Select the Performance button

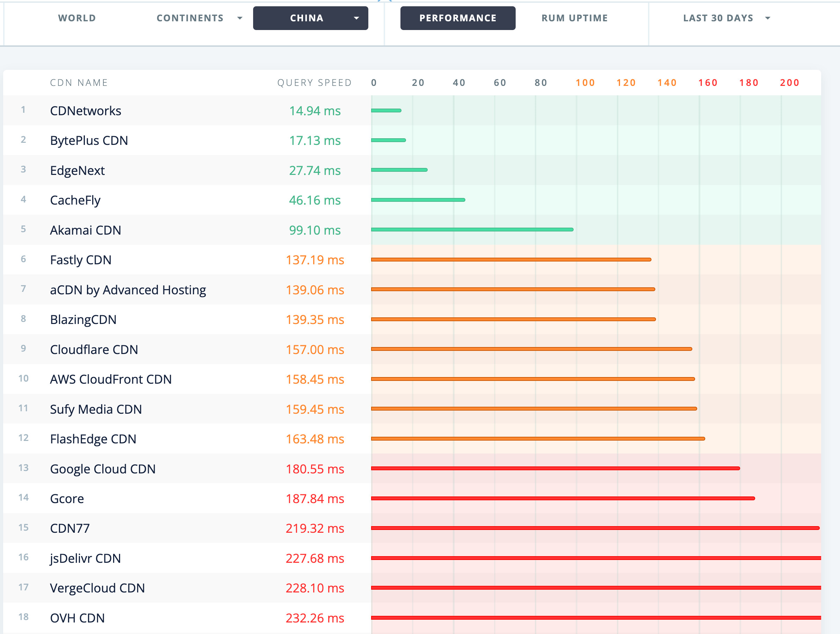tap(458, 18)
